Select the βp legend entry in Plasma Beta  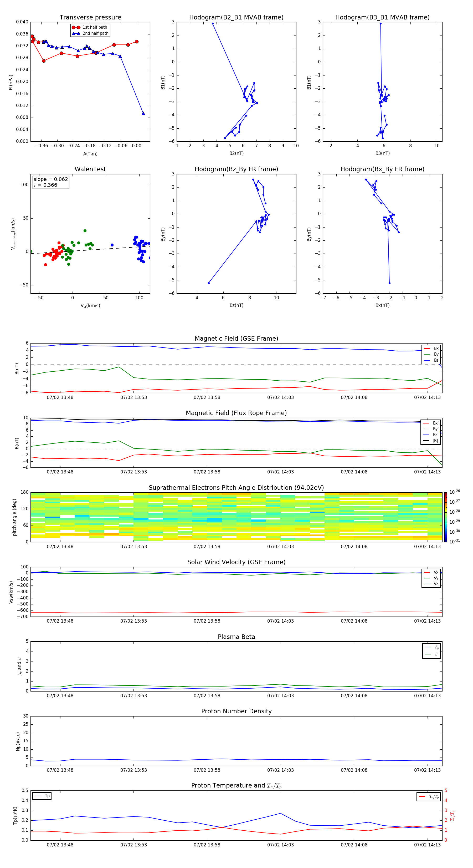pos(431,647)
